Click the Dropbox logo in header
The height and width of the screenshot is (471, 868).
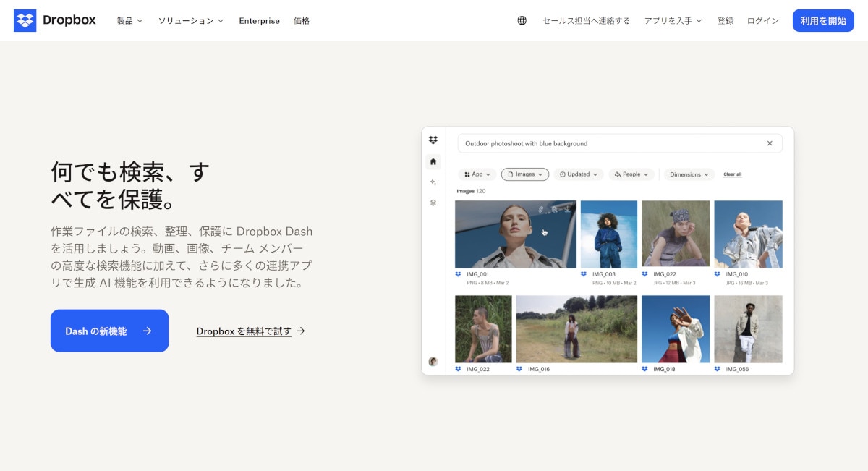pos(55,20)
